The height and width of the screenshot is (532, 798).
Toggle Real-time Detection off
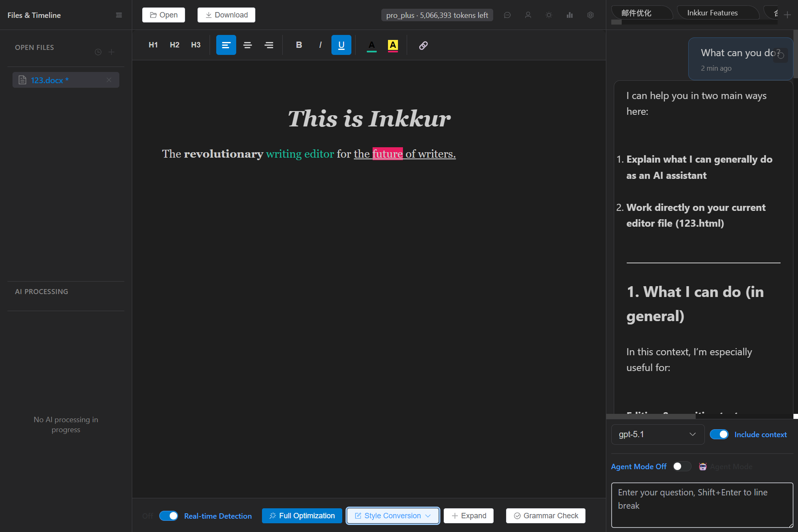click(168, 515)
